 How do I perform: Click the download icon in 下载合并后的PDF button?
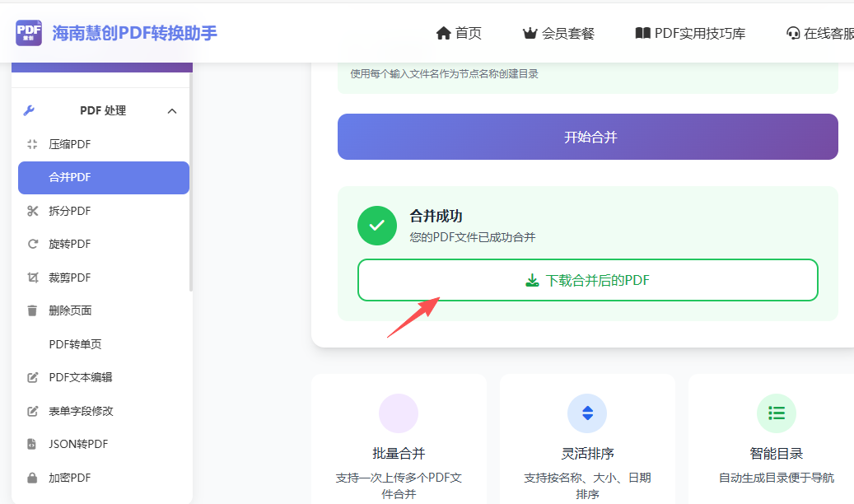(x=532, y=281)
